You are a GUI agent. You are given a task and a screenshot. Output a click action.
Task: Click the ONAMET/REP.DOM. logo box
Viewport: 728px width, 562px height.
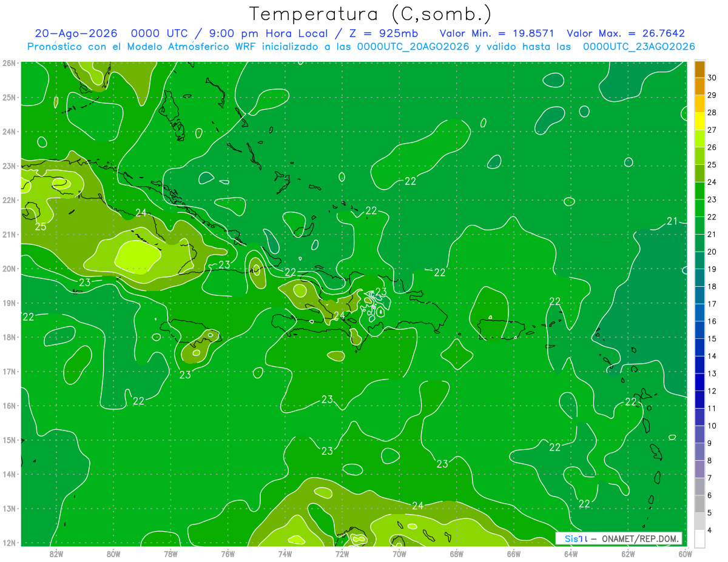point(619,538)
